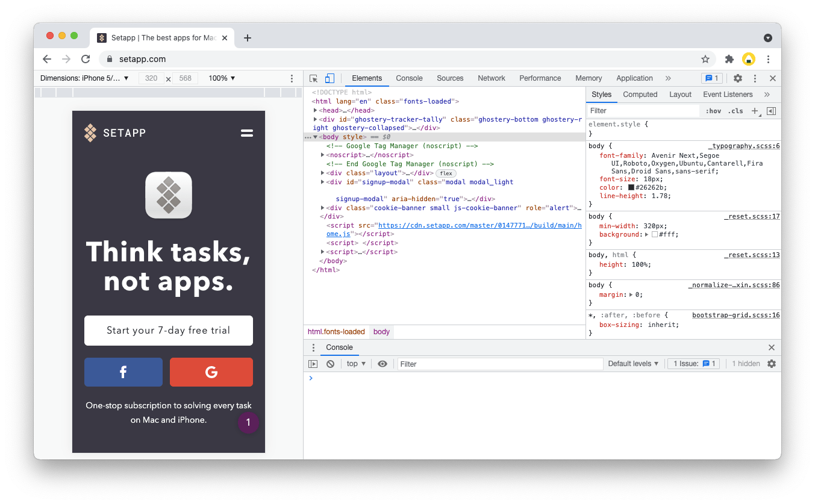Switch to Computed styles tab
Image resolution: width=815 pixels, height=504 pixels.
[x=640, y=95]
